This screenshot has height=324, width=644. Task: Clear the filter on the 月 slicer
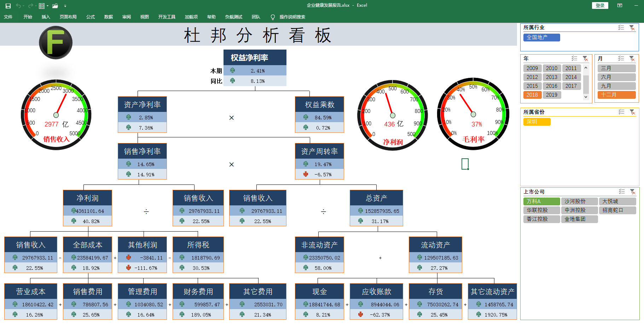coord(632,58)
